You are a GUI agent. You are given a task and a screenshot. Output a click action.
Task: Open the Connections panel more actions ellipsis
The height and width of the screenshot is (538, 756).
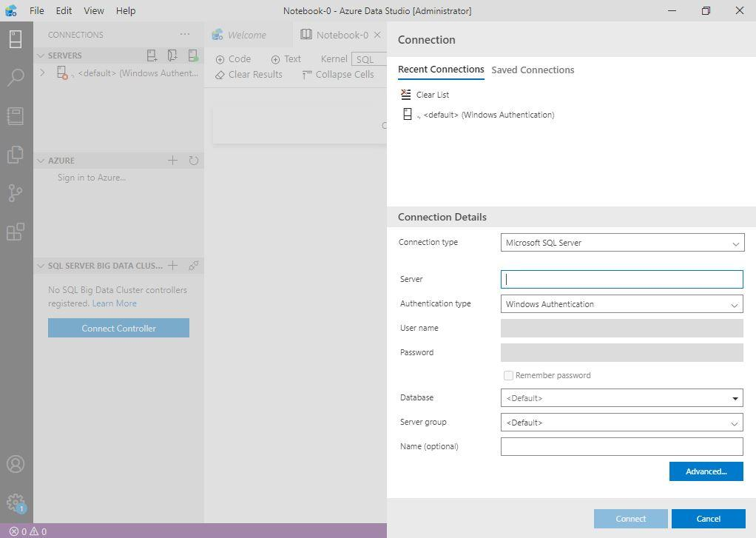(185, 34)
